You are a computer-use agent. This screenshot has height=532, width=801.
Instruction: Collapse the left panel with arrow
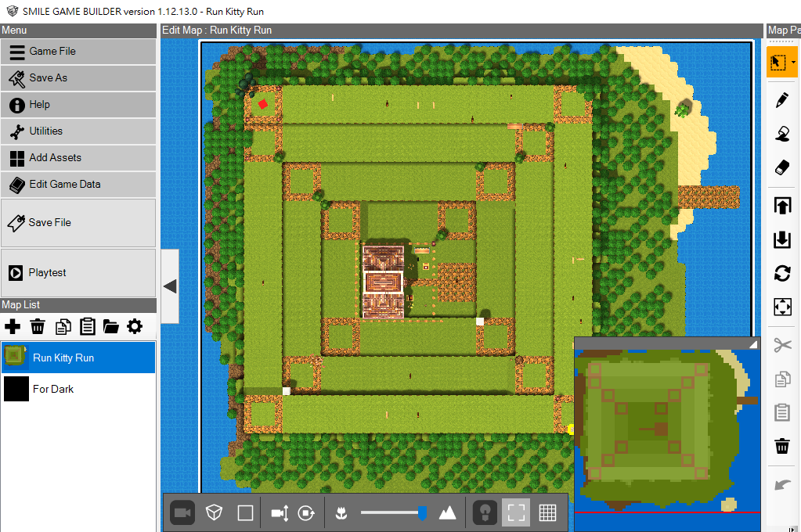click(170, 286)
